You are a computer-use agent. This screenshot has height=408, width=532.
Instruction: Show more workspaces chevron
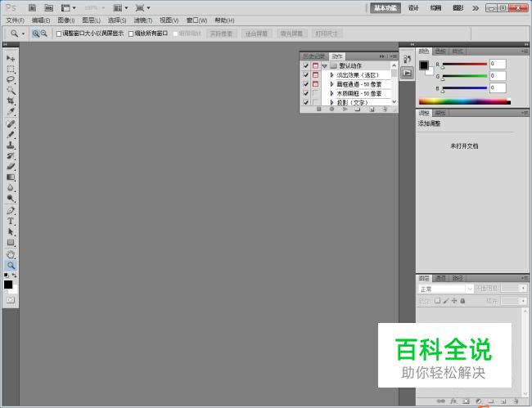point(476,8)
